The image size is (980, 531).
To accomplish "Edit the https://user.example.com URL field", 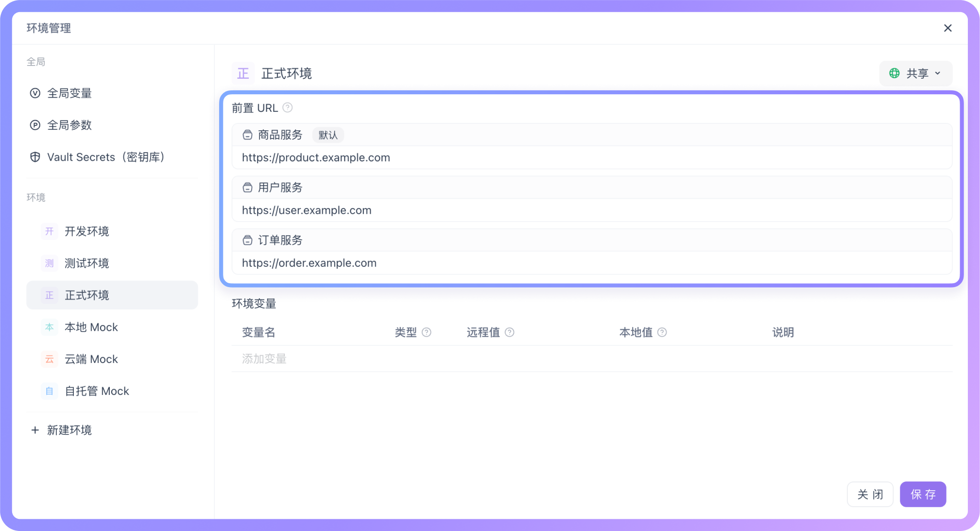I will pos(592,210).
